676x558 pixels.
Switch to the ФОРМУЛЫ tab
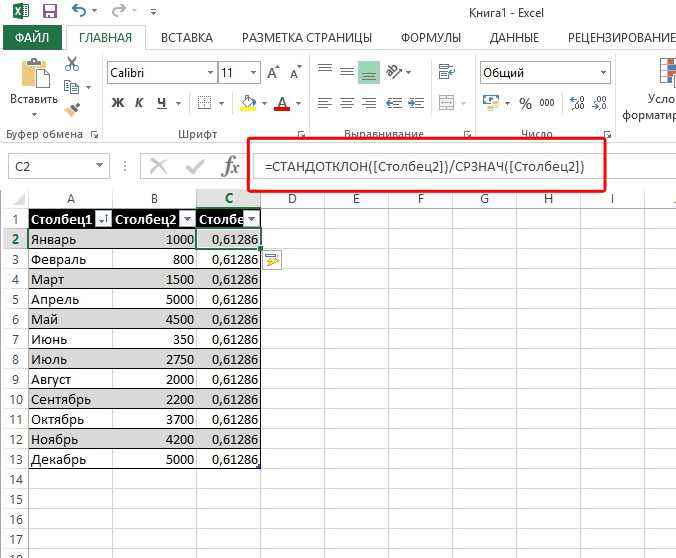tap(431, 38)
